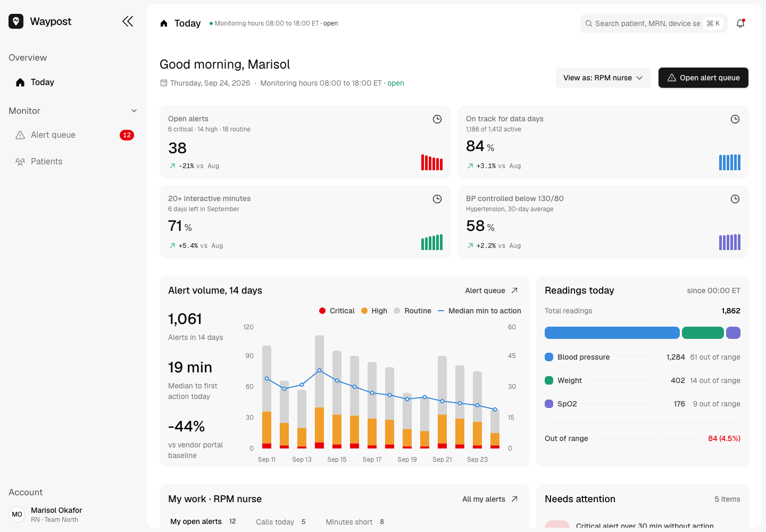
Task: Click the "84 (4.5%)" out of range value
Action: [x=724, y=438]
